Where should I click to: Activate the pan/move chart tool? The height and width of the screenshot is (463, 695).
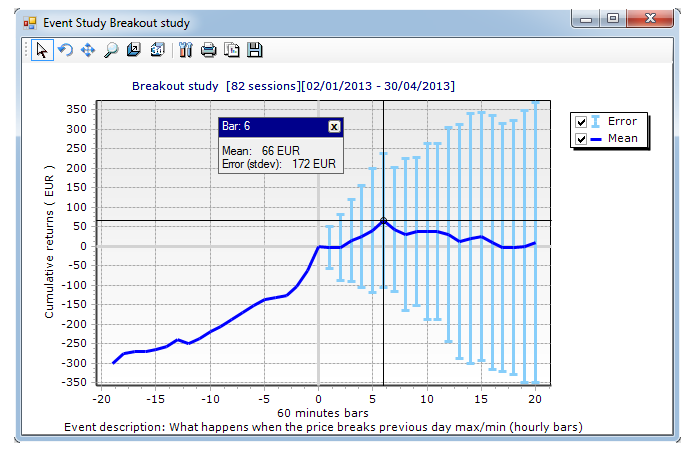coord(88,50)
